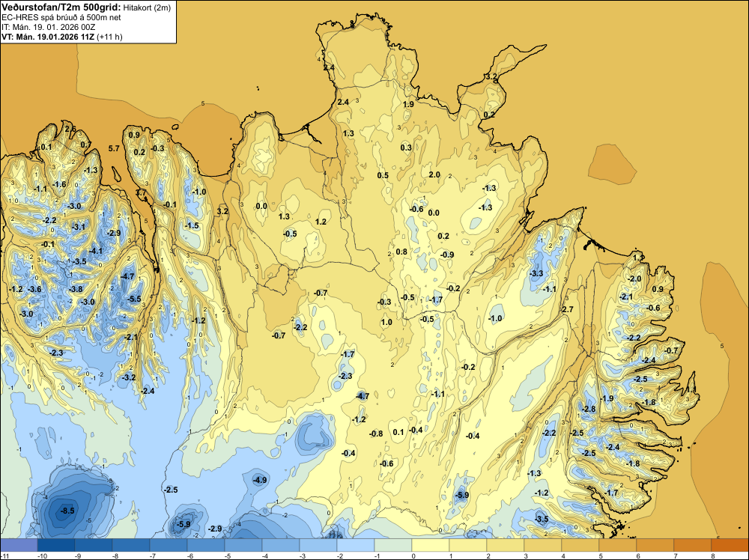Click the -3.8 temperature value
Image resolution: width=749 pixels, height=560 pixels.
[76, 289]
